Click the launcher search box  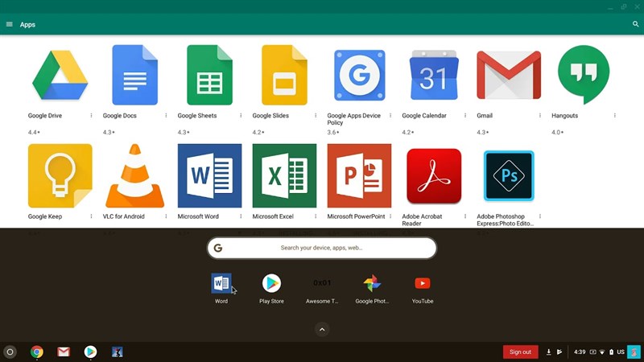pyautogui.click(x=321, y=248)
